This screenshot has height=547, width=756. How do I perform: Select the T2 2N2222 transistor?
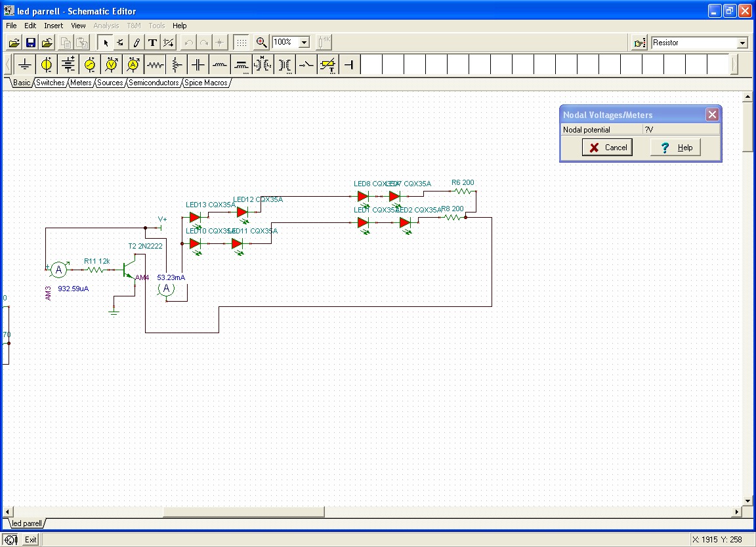(x=131, y=270)
